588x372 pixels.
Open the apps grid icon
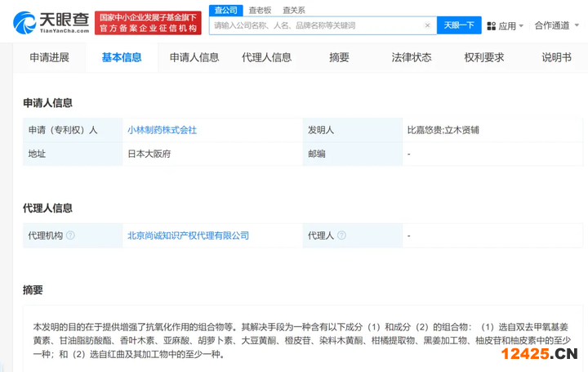tap(492, 25)
